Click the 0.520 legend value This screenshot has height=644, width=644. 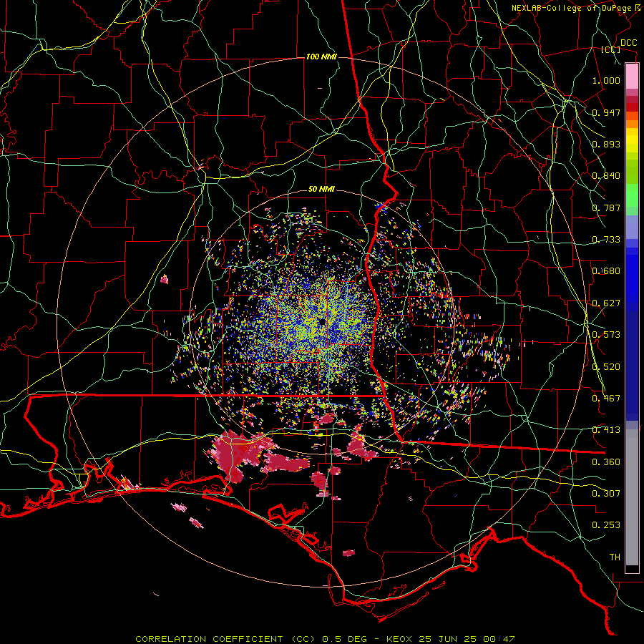tap(606, 367)
